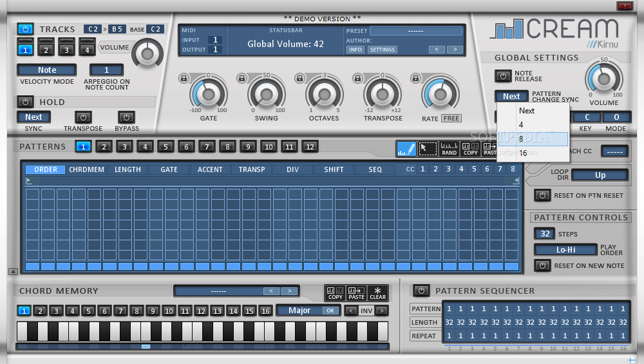Next chord memory preset arrow
The image size is (644, 364).
click(290, 291)
